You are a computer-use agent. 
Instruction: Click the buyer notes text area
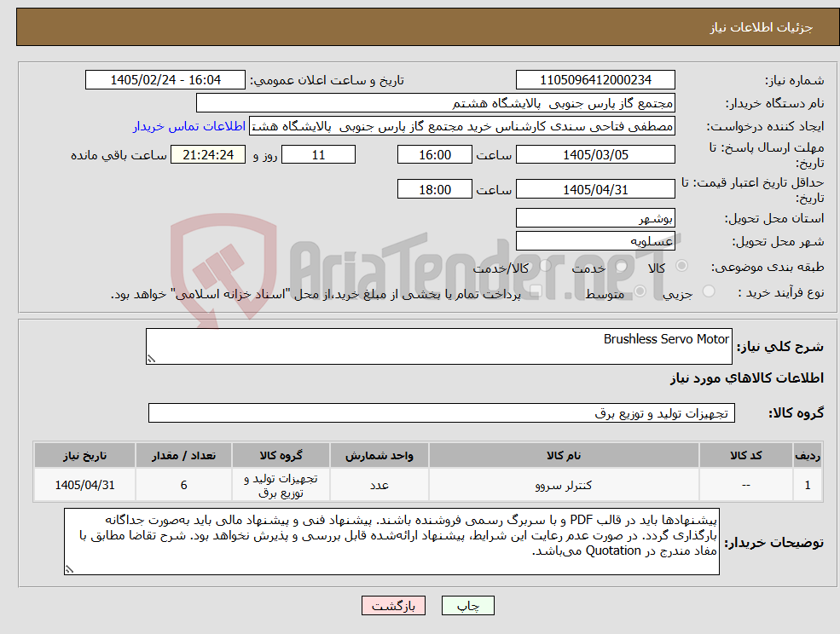(x=391, y=541)
